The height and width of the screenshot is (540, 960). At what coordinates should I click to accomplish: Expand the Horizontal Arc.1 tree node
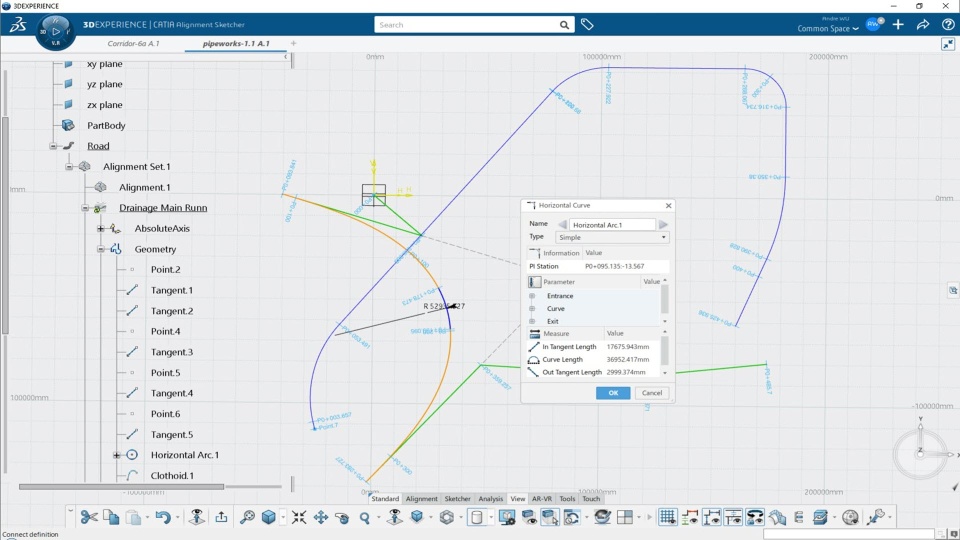[116, 455]
